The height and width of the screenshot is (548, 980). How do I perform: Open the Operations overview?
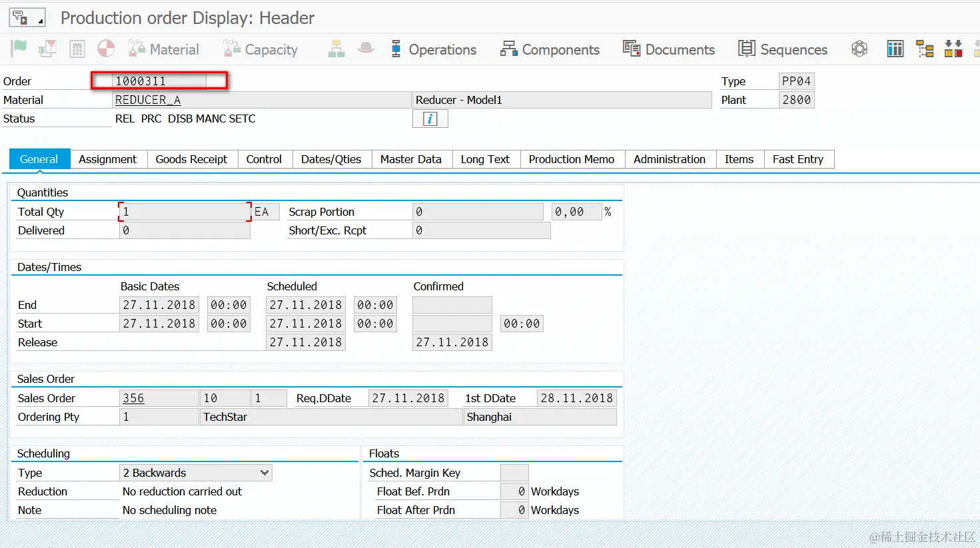(x=434, y=49)
